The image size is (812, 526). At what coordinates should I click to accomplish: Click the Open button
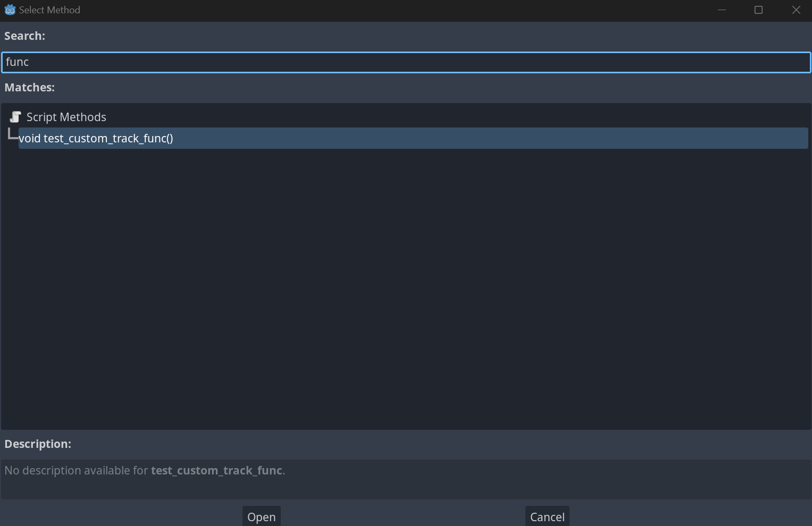point(261,516)
